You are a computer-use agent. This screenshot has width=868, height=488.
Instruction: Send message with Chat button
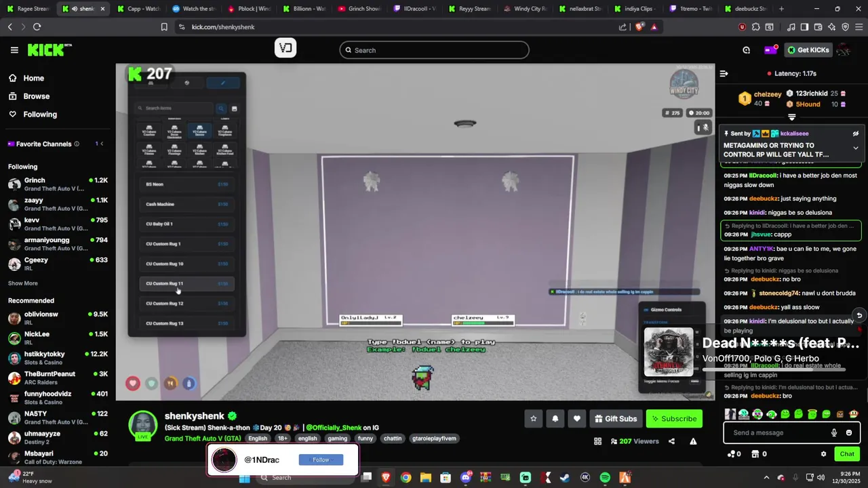coord(847,454)
